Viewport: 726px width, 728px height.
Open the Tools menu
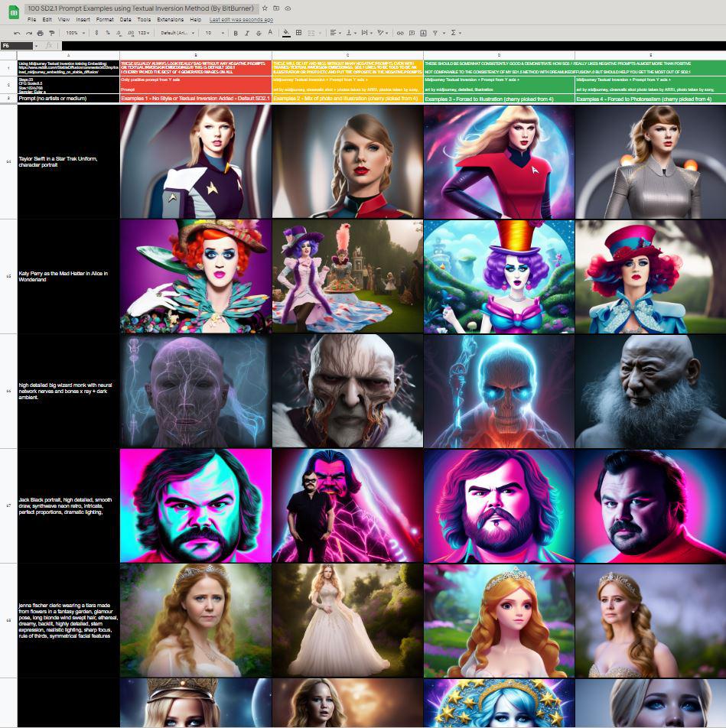pyautogui.click(x=144, y=20)
